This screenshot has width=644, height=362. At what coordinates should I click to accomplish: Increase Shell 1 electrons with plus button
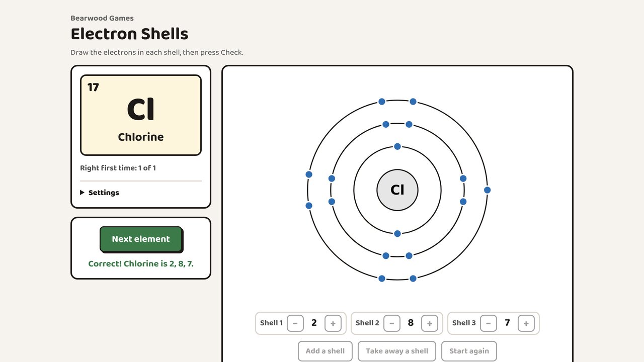333,323
